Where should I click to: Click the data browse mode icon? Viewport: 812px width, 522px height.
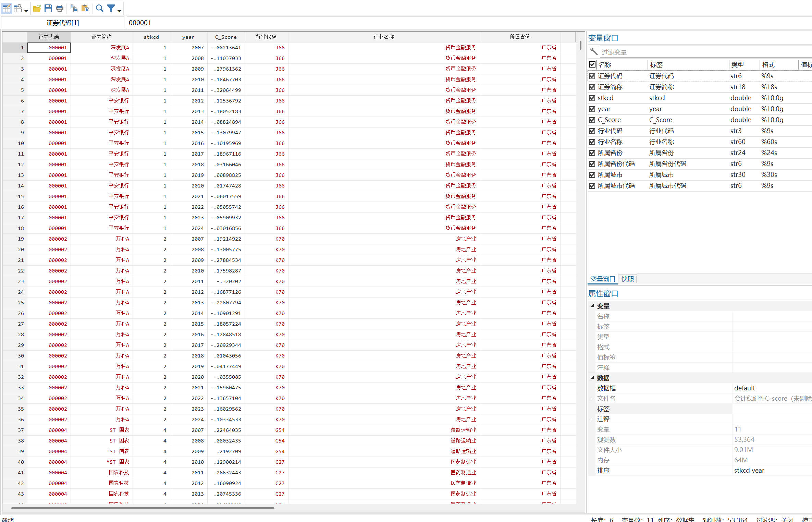(x=18, y=8)
